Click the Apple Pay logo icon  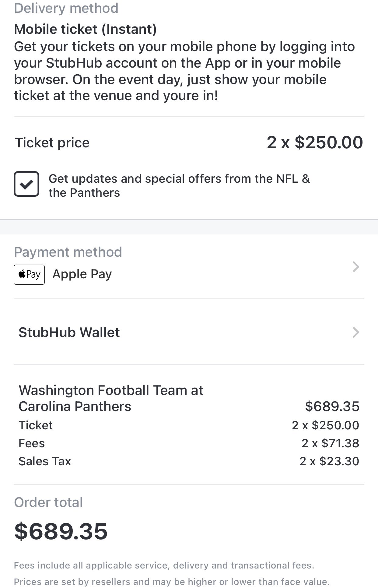29,274
